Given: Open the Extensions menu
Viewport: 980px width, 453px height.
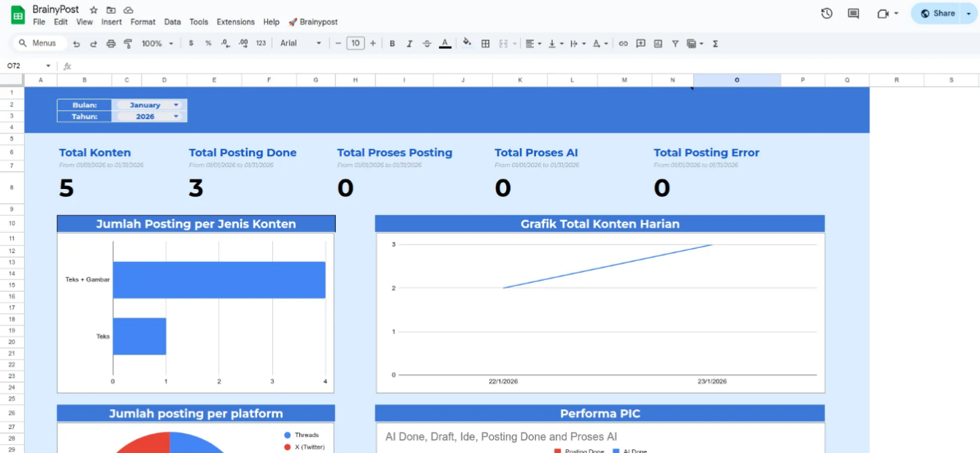Looking at the screenshot, I should coord(236,22).
